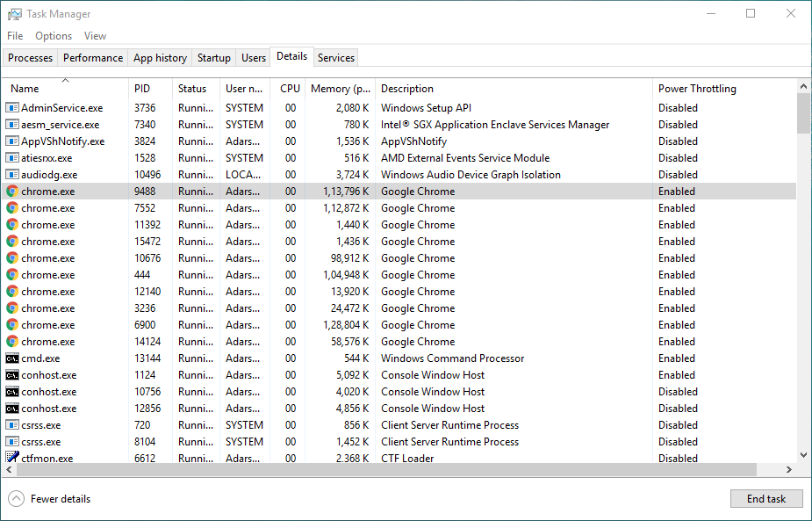This screenshot has height=521, width=812.
Task: Collapse view with Fewer details chevron
Action: [17, 499]
